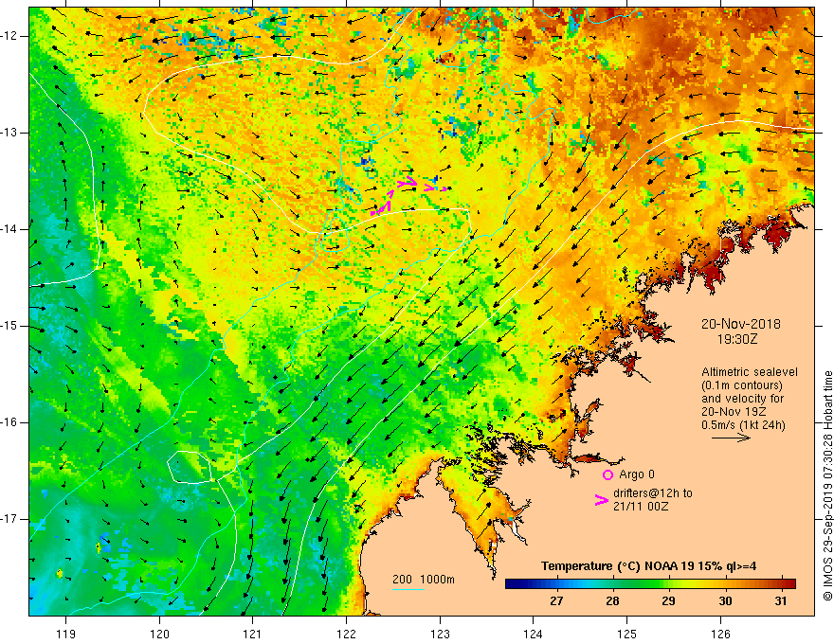Click the 27 value on the colorbar scale
This screenshot has width=834, height=644.
coord(556,601)
